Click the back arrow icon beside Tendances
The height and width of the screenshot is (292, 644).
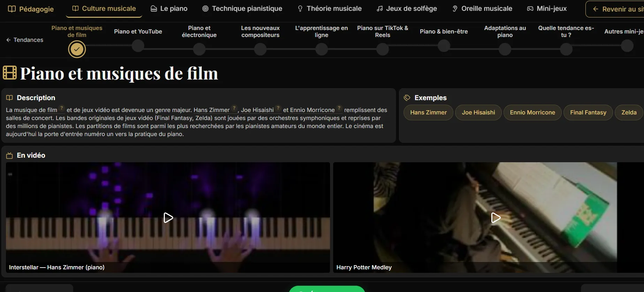[8, 40]
